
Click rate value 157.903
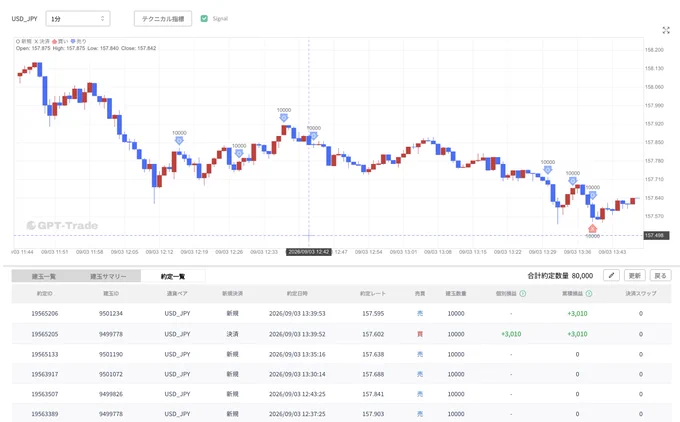(x=373, y=414)
